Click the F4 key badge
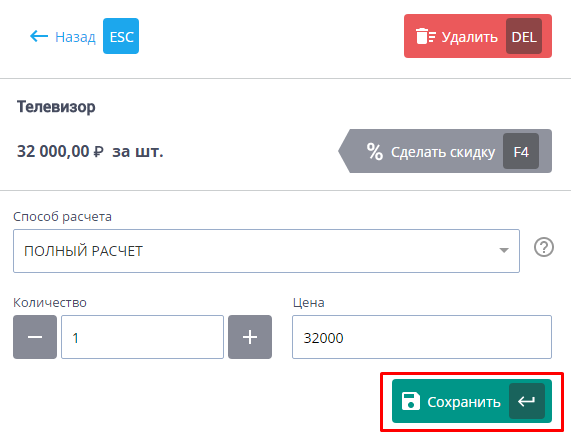Screen dimensions: 571x448 click(x=521, y=151)
